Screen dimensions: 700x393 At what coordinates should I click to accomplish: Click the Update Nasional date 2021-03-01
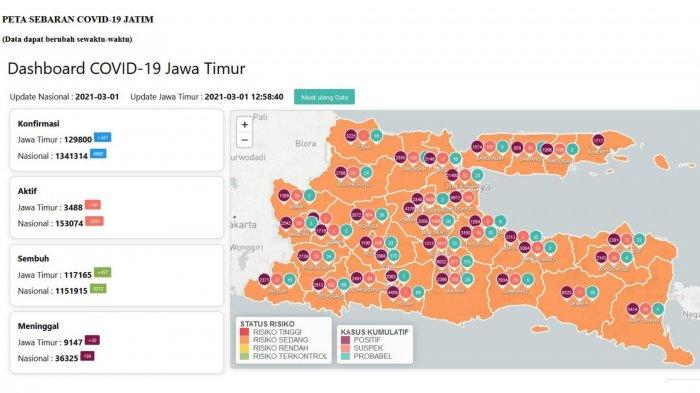click(97, 97)
